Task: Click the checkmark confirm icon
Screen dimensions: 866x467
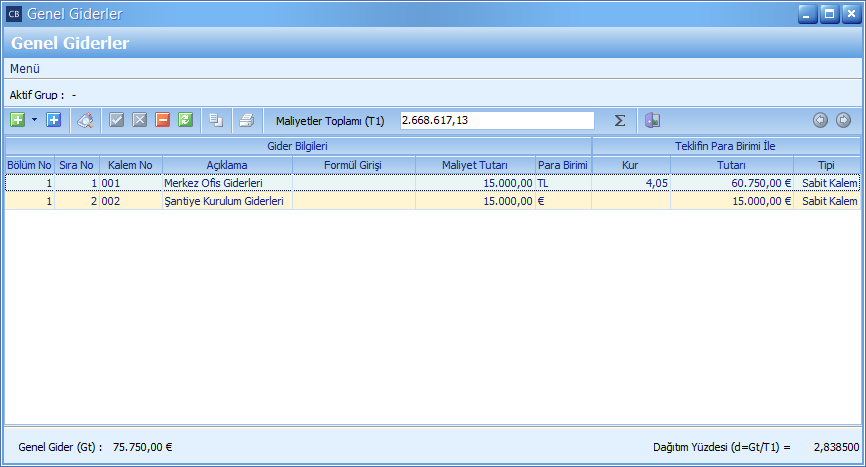Action: tap(117, 120)
